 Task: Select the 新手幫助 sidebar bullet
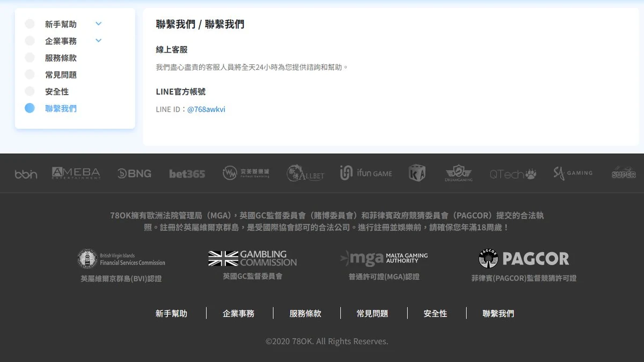tap(30, 24)
